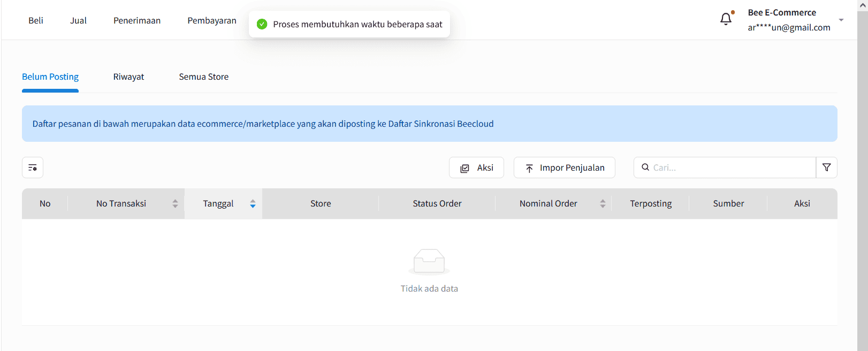The image size is (868, 351).
Task: Open the filter funnel icon
Action: pyautogui.click(x=826, y=167)
